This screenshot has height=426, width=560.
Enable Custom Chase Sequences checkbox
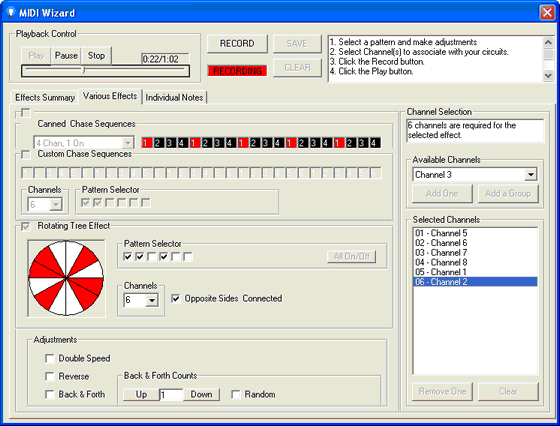point(26,155)
